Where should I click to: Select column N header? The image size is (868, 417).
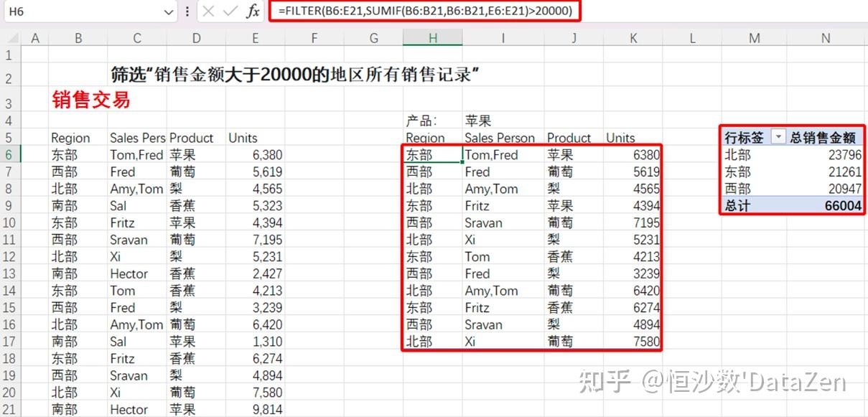(826, 38)
